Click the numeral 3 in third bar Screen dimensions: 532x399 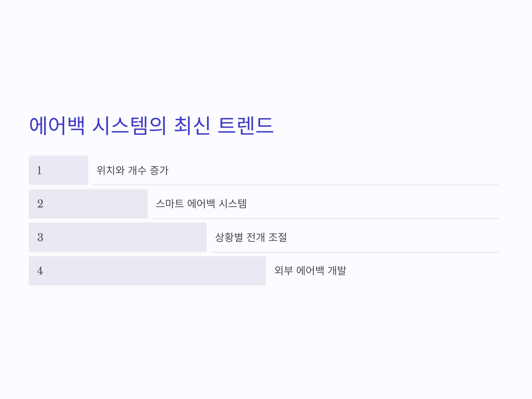40,237
